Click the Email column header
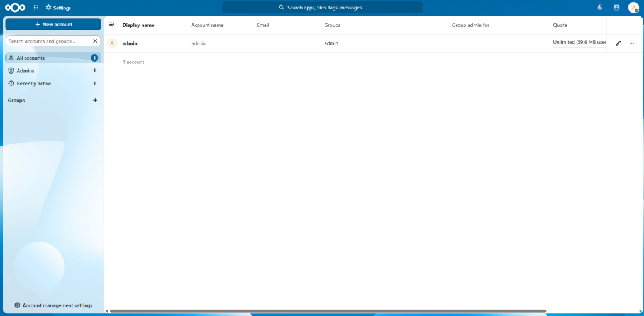 (x=263, y=25)
